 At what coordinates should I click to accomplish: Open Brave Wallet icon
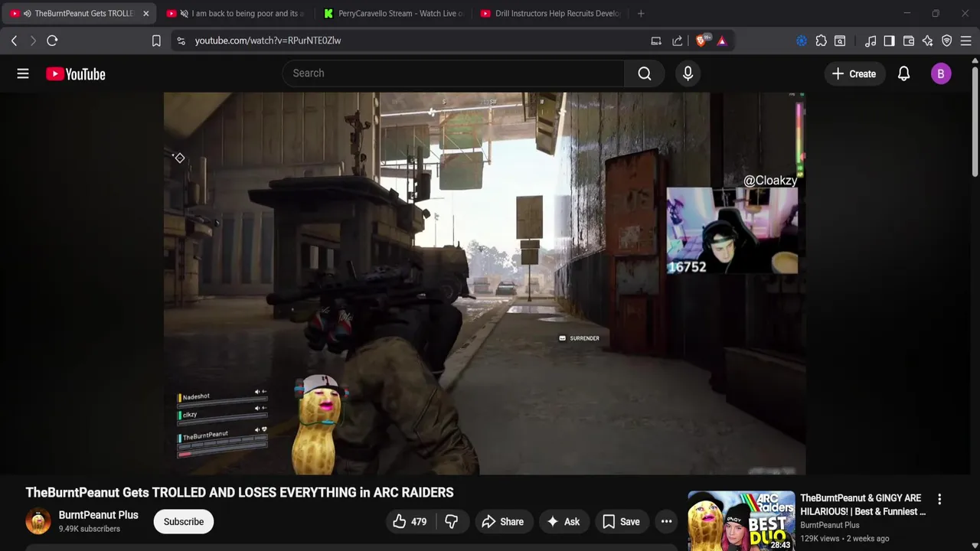[x=909, y=41]
